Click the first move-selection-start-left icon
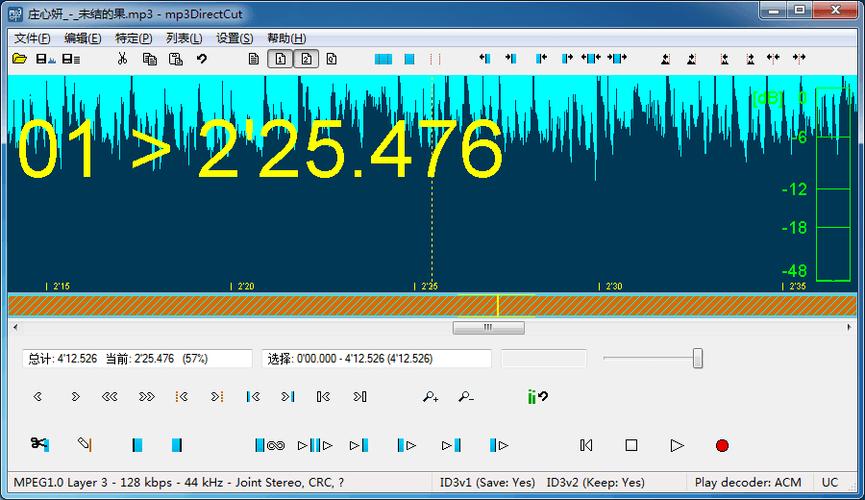This screenshot has width=865, height=500. coord(484,58)
